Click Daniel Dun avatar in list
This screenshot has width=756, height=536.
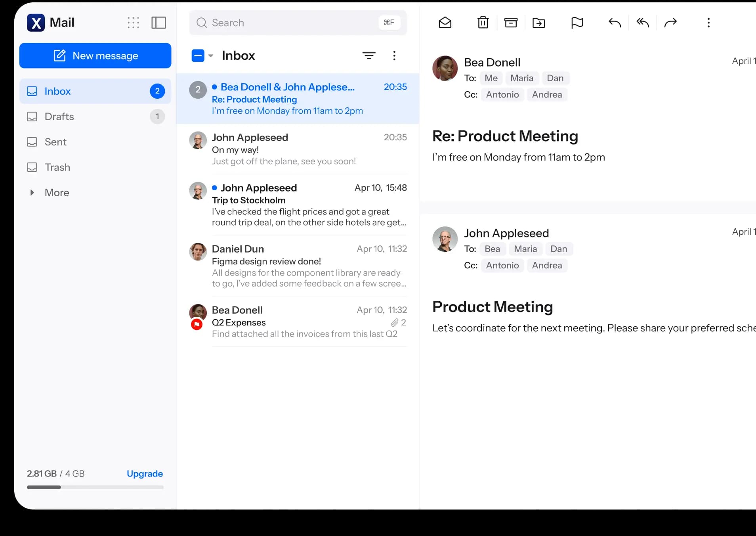click(x=198, y=252)
